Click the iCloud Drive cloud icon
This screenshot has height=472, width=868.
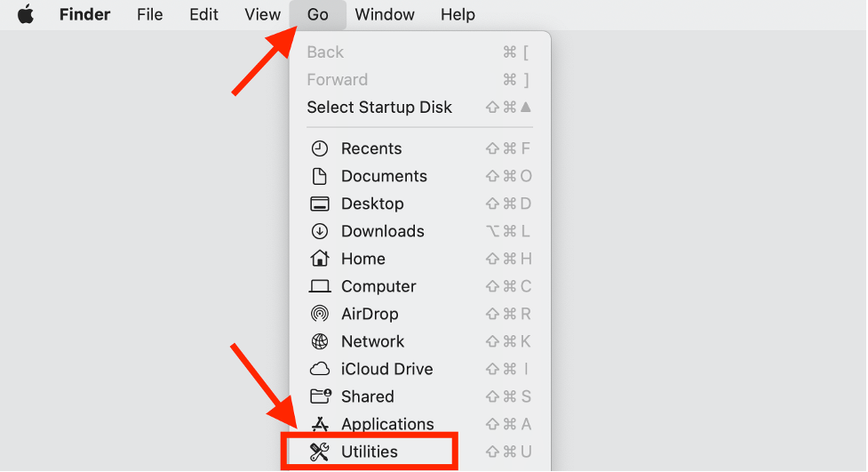[319, 369]
